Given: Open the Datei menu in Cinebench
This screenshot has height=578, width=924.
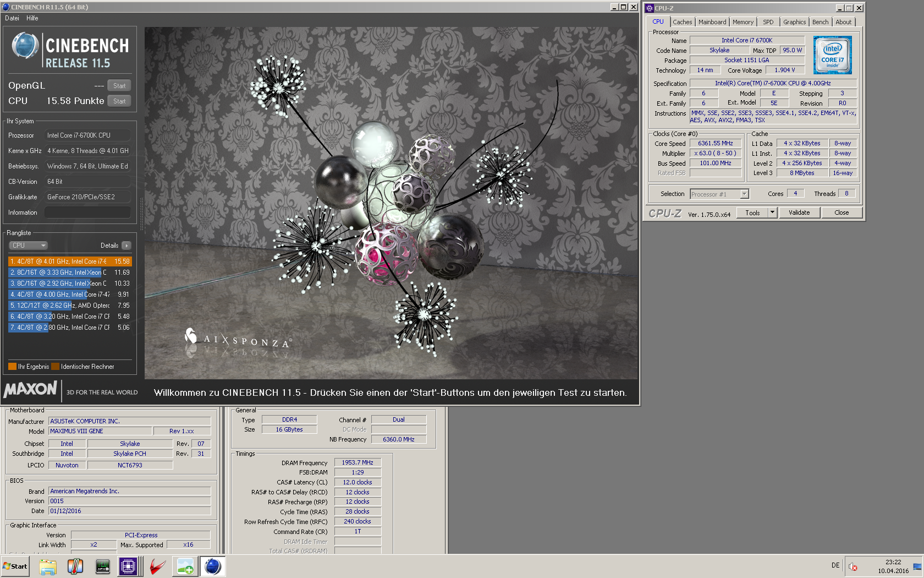Looking at the screenshot, I should [x=12, y=18].
